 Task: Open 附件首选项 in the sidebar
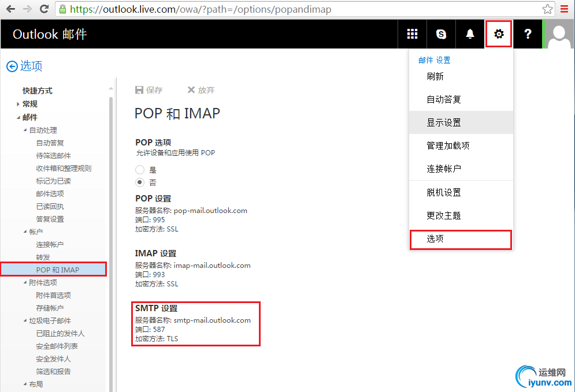[x=54, y=295]
